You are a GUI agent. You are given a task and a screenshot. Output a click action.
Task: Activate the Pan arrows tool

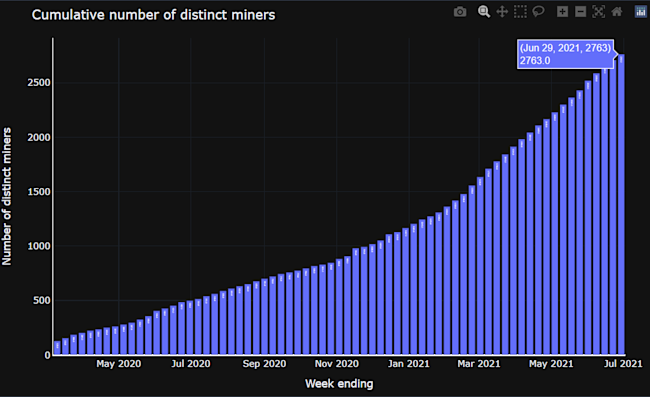(502, 12)
